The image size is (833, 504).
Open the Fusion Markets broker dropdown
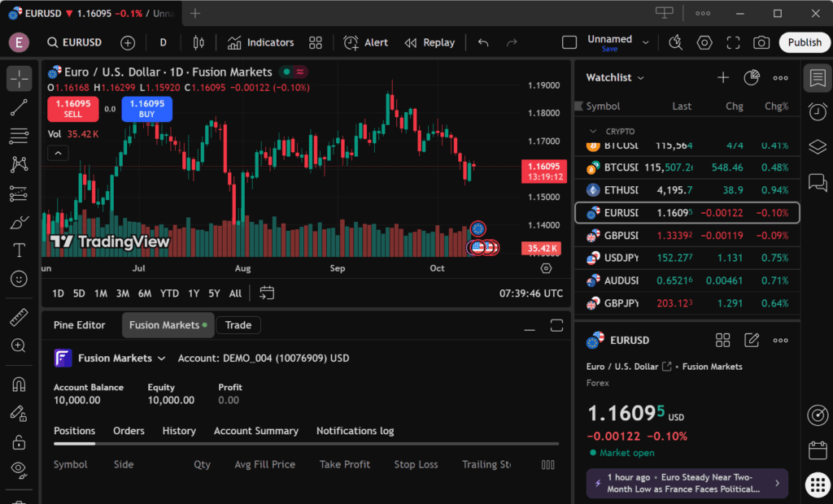[161, 358]
